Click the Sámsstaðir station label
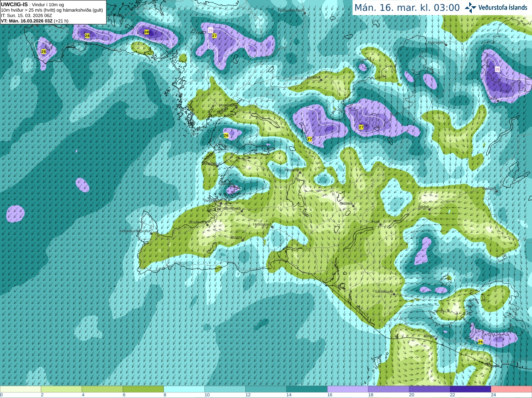The height and width of the screenshot is (398, 532). [384, 292]
